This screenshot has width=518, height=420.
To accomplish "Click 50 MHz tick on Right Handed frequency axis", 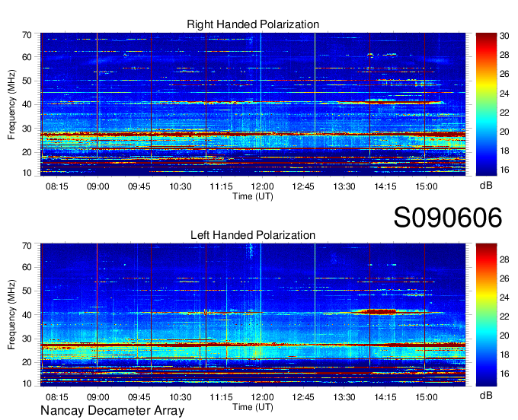I will (27, 81).
